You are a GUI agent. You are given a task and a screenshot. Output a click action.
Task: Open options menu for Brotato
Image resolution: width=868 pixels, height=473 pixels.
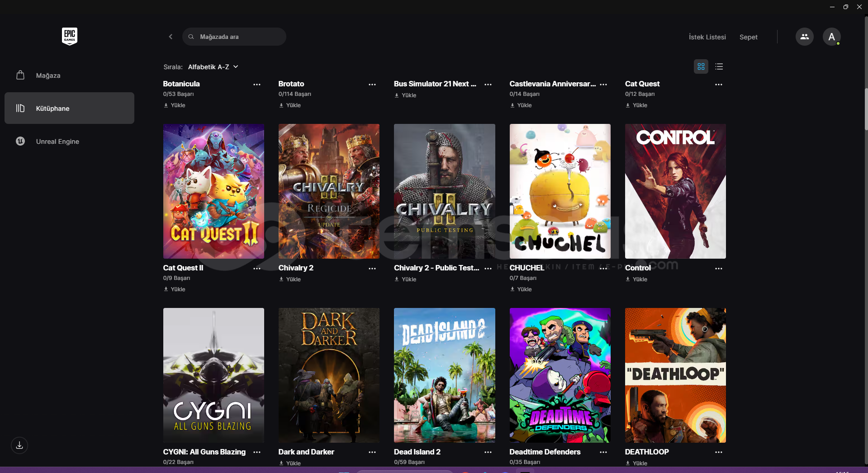click(372, 85)
